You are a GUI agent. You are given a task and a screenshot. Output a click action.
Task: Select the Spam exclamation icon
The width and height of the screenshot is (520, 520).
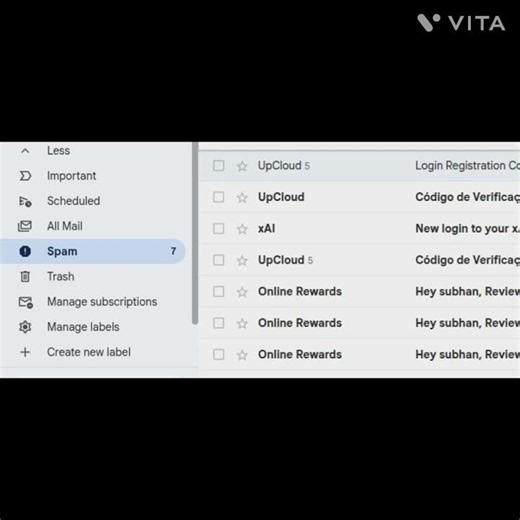(25, 251)
